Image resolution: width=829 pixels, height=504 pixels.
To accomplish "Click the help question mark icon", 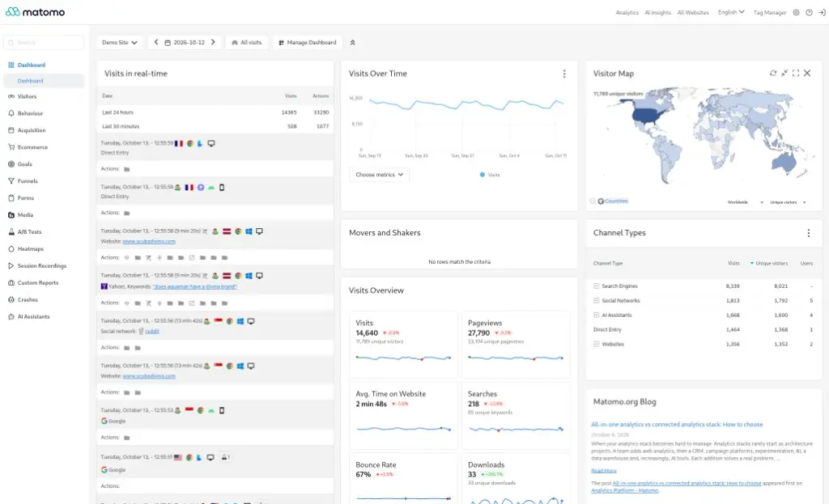I will pos(809,12).
